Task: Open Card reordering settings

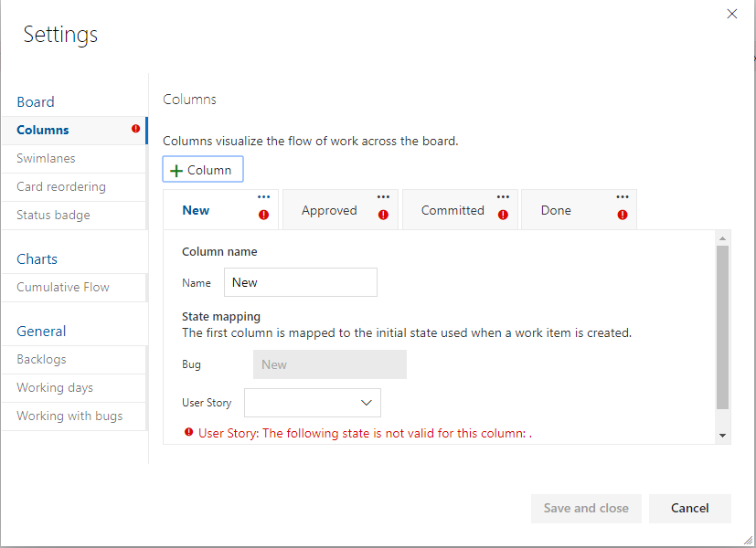Action: point(74,187)
